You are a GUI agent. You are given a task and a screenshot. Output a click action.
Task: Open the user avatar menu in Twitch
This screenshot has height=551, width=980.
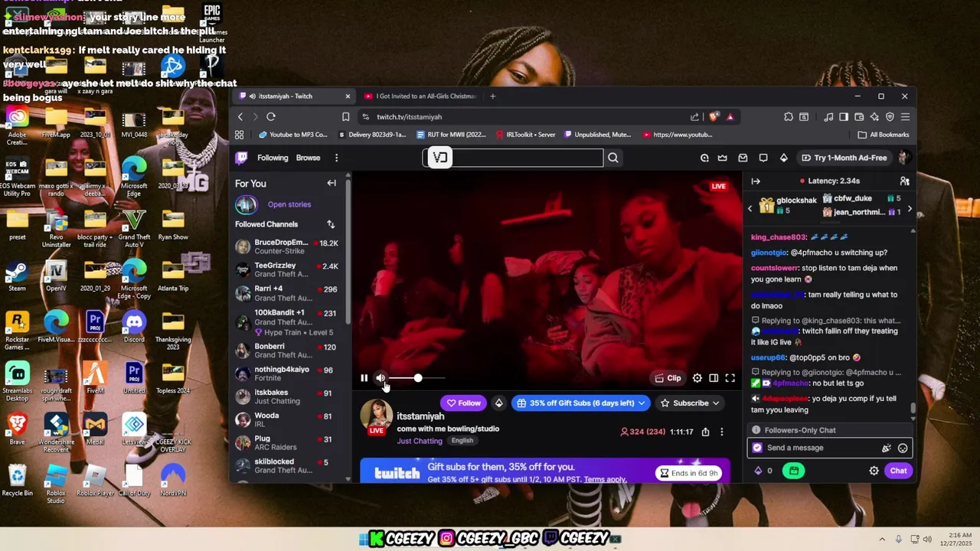click(904, 158)
